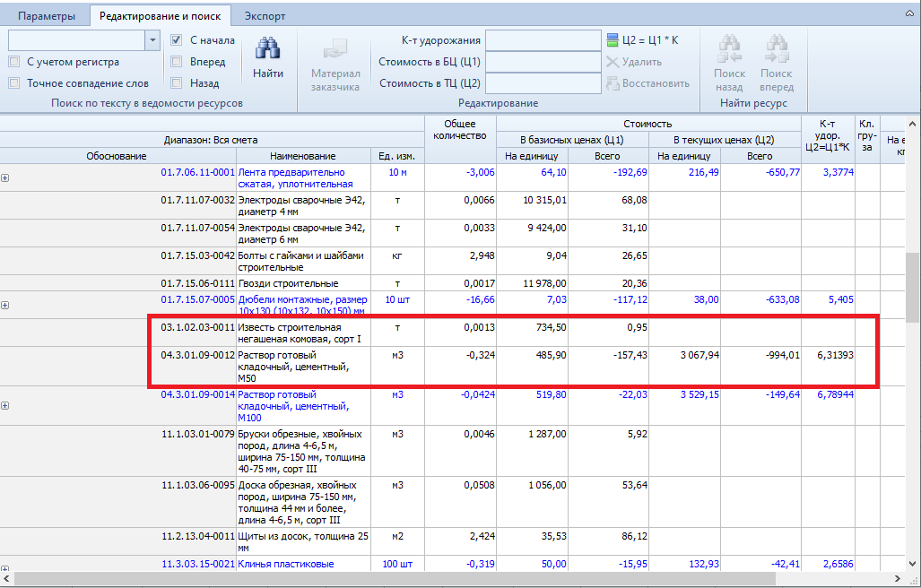
Task: Toggle the С начала checkbox
Action: (177, 40)
